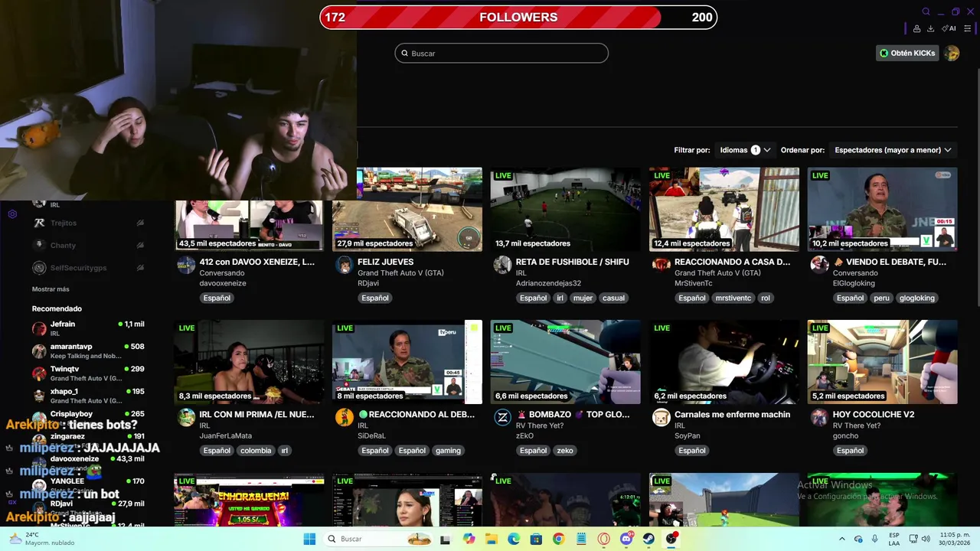Select SelfSecuritygps in the followed list
Image resolution: width=980 pixels, height=551 pixels.
pyautogui.click(x=79, y=268)
